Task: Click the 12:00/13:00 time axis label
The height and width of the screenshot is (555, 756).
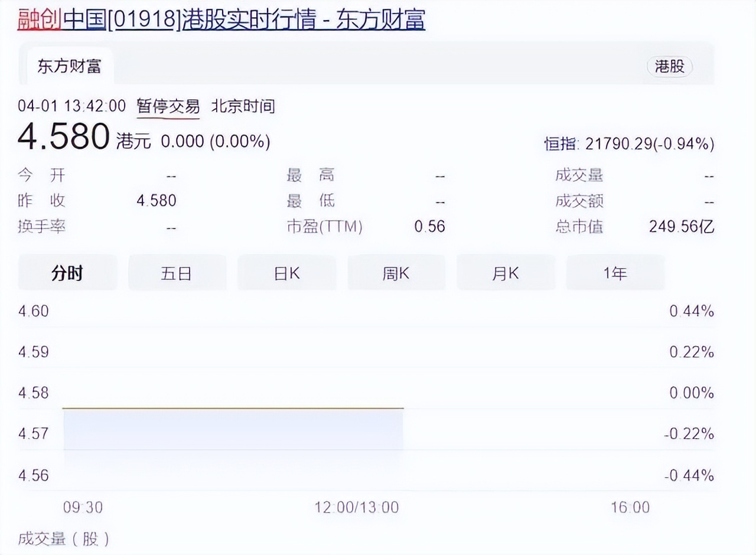Action: (357, 507)
